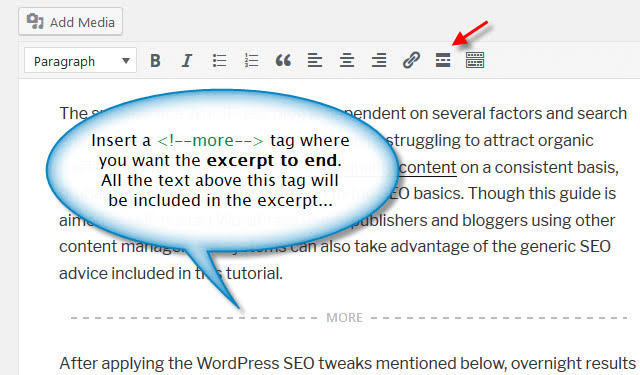The width and height of the screenshot is (640, 375).
Task: Toggle italic formatting
Action: [x=187, y=60]
